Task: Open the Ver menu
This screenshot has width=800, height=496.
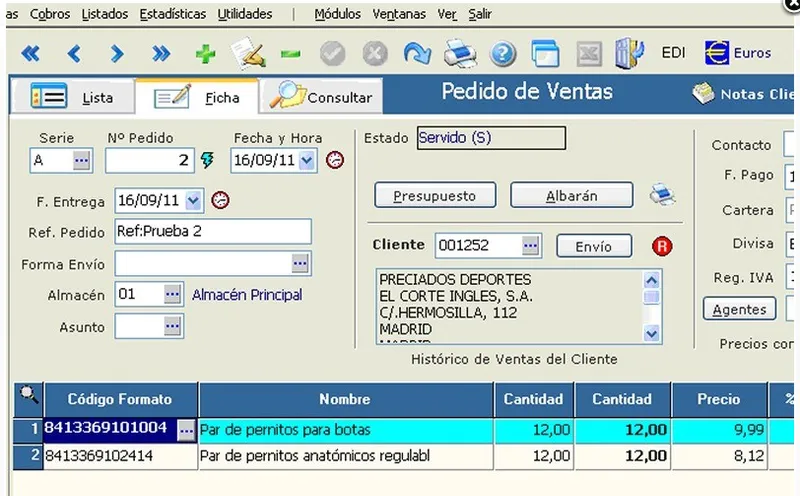Action: (x=447, y=14)
